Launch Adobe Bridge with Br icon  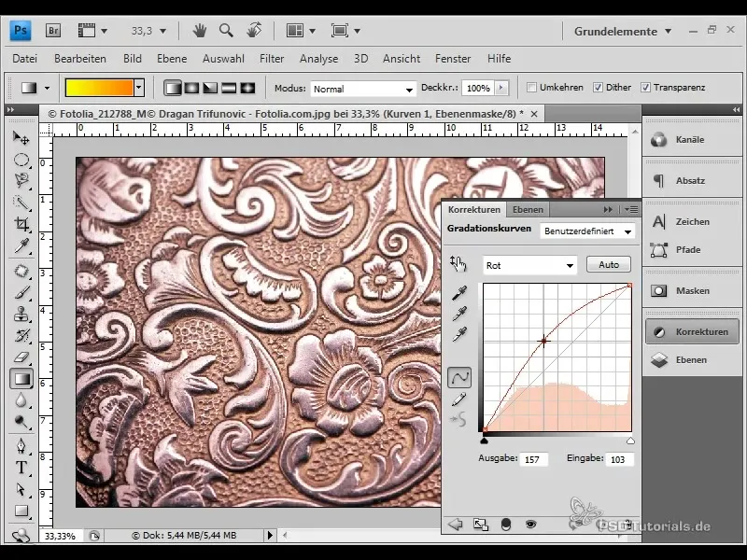pyautogui.click(x=53, y=31)
